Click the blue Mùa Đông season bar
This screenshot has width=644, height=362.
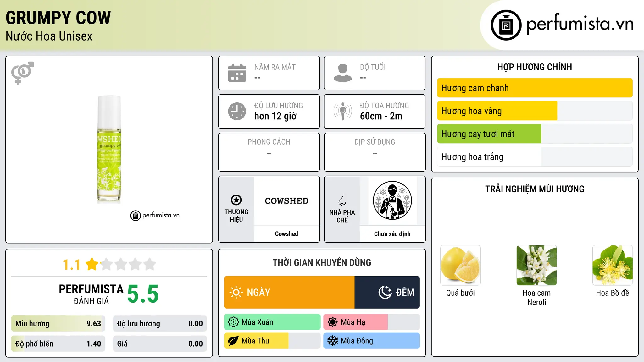[371, 341]
